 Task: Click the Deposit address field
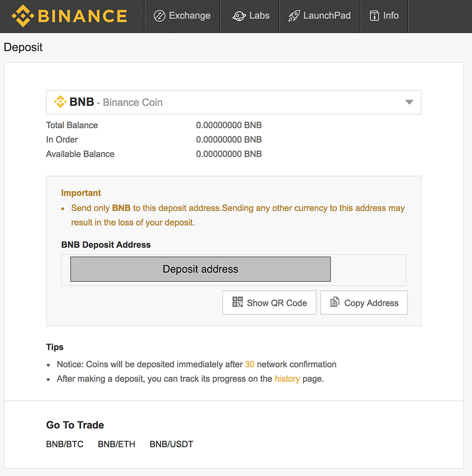200,269
